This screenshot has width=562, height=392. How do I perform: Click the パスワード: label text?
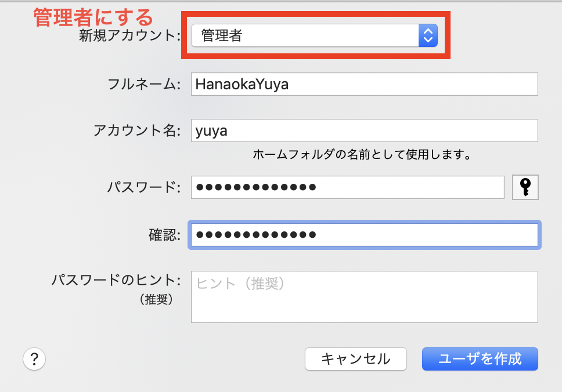pyautogui.click(x=144, y=187)
